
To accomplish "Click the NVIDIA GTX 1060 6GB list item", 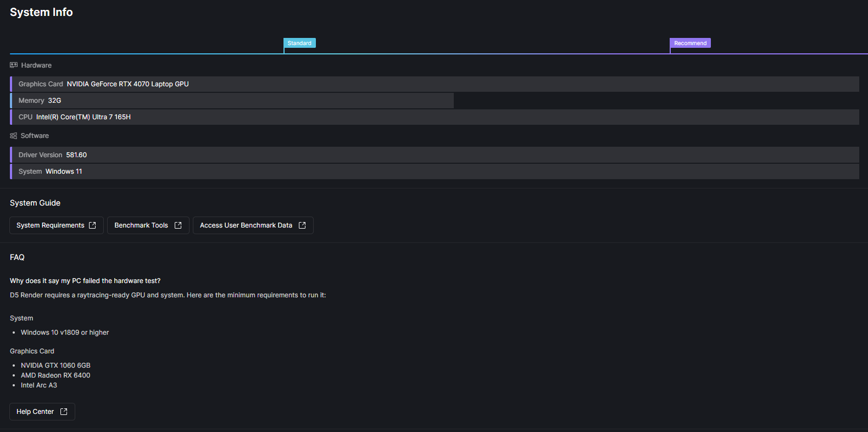I will click(55, 365).
